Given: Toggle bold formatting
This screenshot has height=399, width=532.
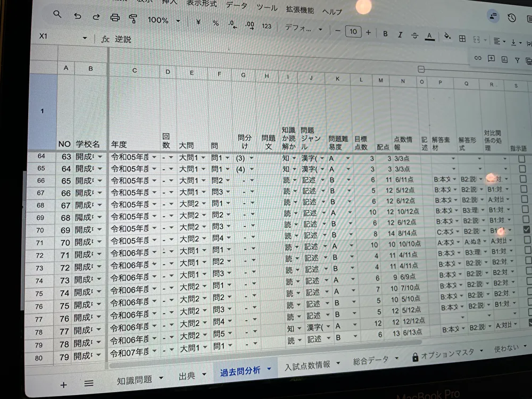Looking at the screenshot, I should click(x=385, y=34).
